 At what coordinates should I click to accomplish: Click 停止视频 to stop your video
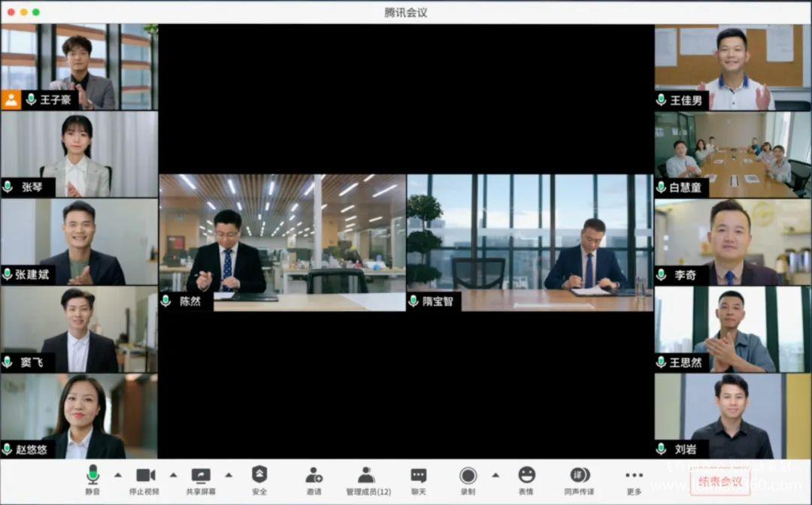click(145, 475)
